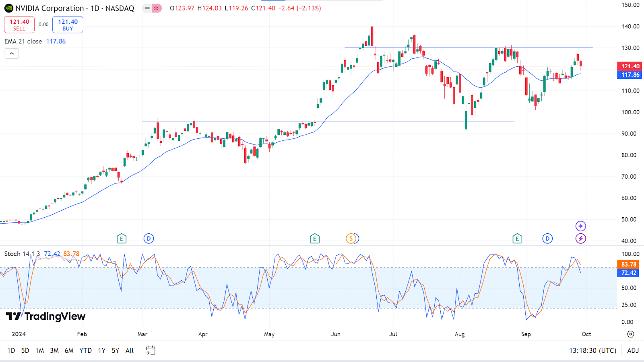Click the EMA 21 close indicator label
Image resolution: width=644 pixels, height=362 pixels.
[x=23, y=41]
